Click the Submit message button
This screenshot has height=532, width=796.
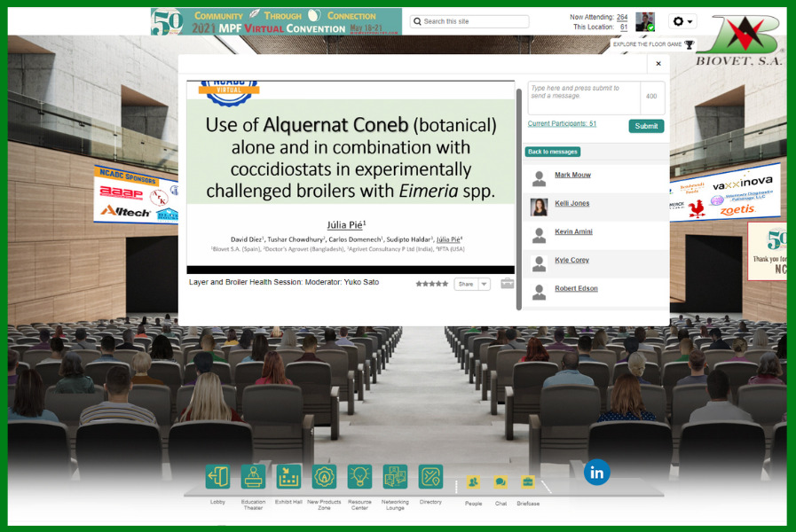click(646, 126)
